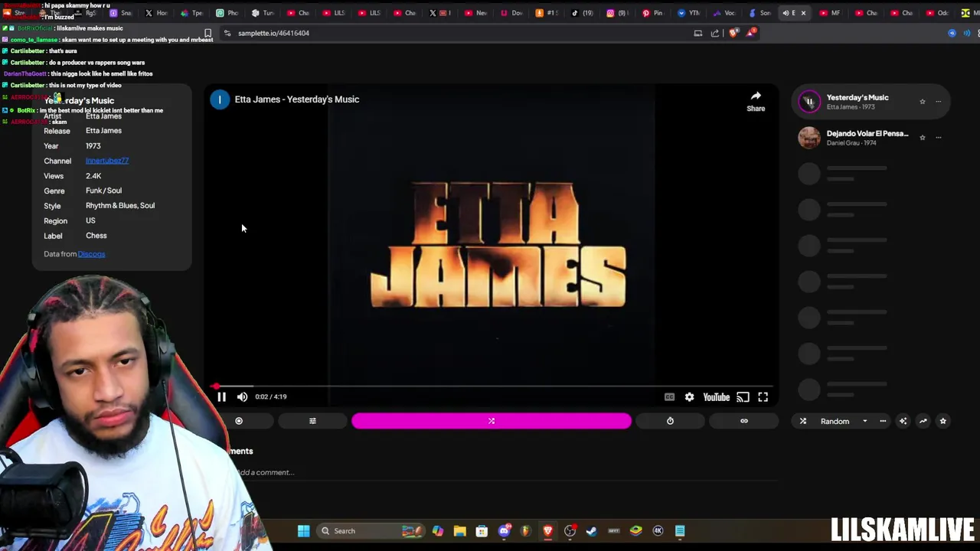
Task: Open the Windows Start menu
Action: coord(304,531)
